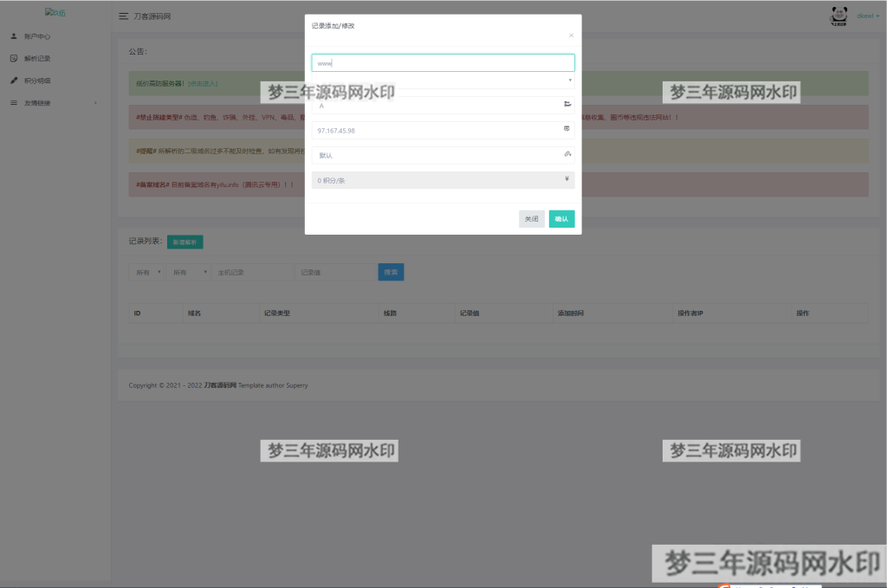Click the hamburger sidebar toggle icon
The height and width of the screenshot is (588, 887).
123,16
